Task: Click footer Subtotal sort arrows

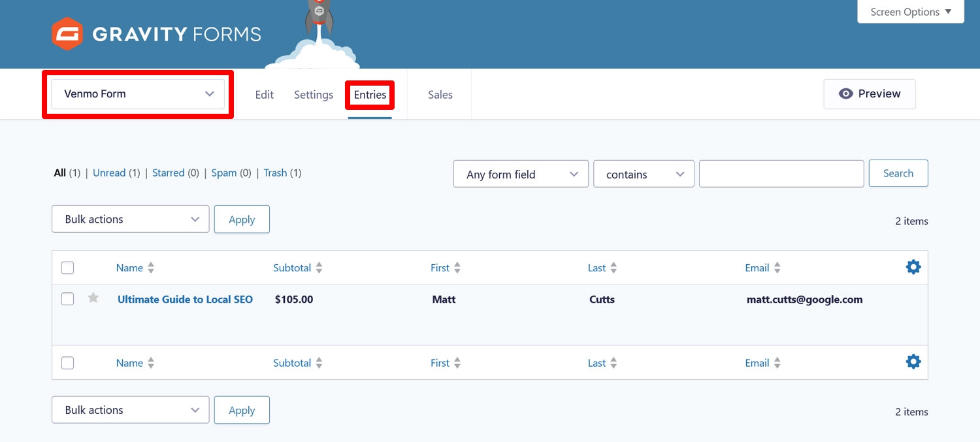Action: click(319, 363)
